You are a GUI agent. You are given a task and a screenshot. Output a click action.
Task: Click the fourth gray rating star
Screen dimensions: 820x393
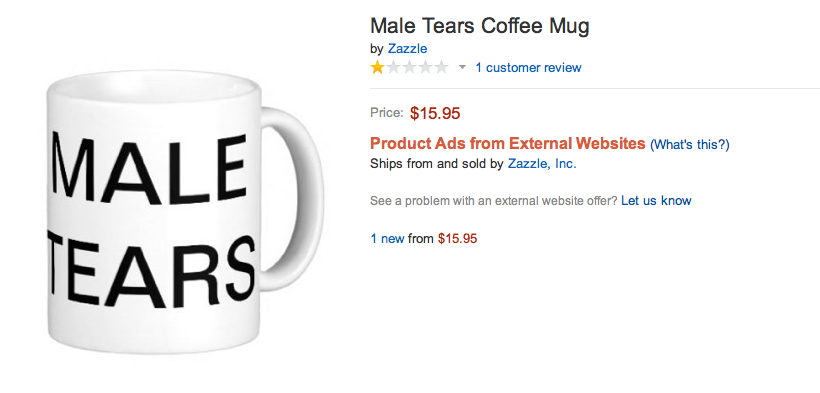click(x=425, y=68)
